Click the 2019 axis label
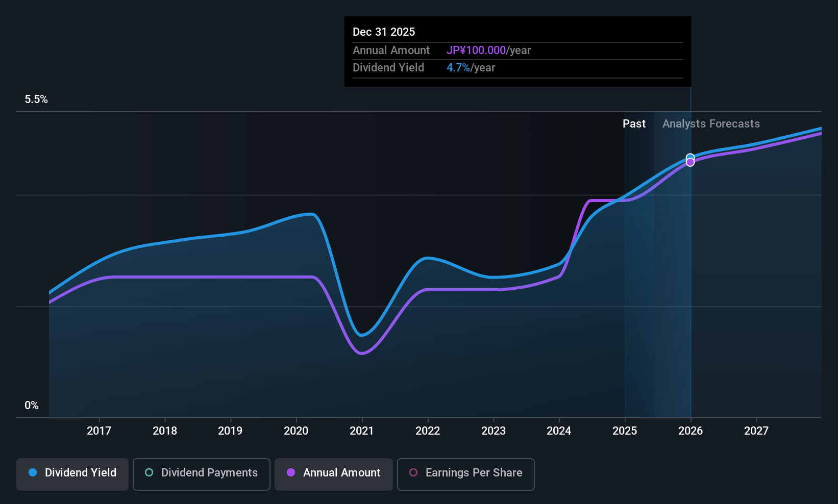This screenshot has height=504, width=838. [x=230, y=431]
